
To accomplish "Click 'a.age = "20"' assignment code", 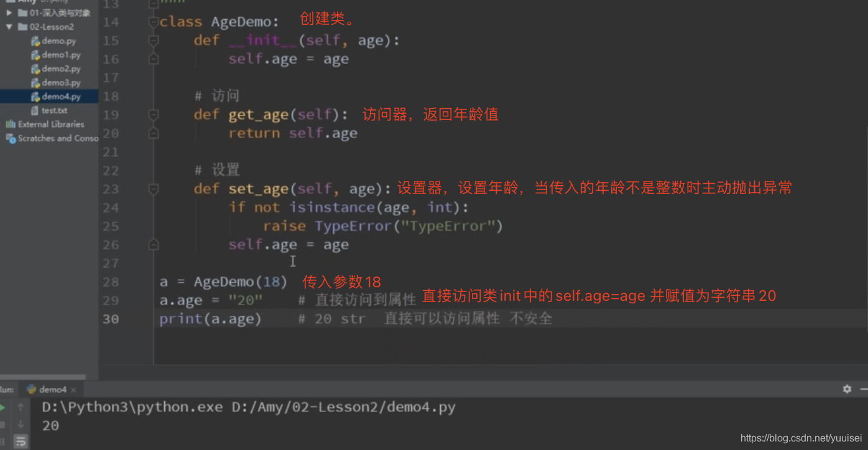I will pyautogui.click(x=211, y=300).
